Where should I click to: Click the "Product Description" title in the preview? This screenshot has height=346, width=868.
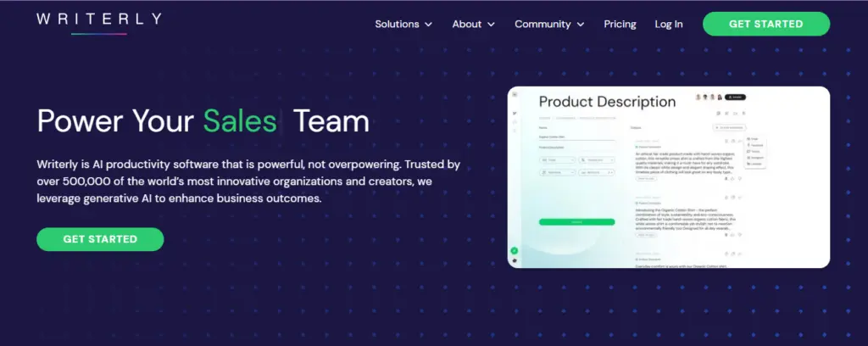click(x=607, y=102)
